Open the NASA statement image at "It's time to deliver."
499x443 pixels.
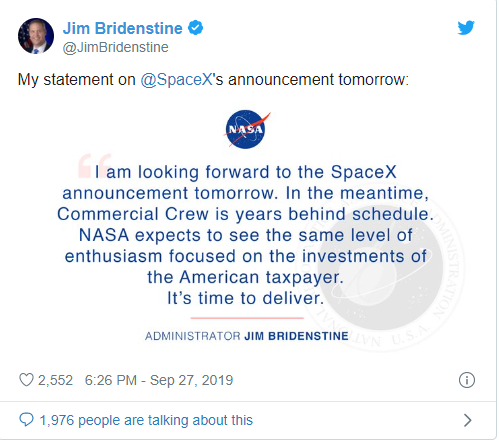(x=246, y=298)
